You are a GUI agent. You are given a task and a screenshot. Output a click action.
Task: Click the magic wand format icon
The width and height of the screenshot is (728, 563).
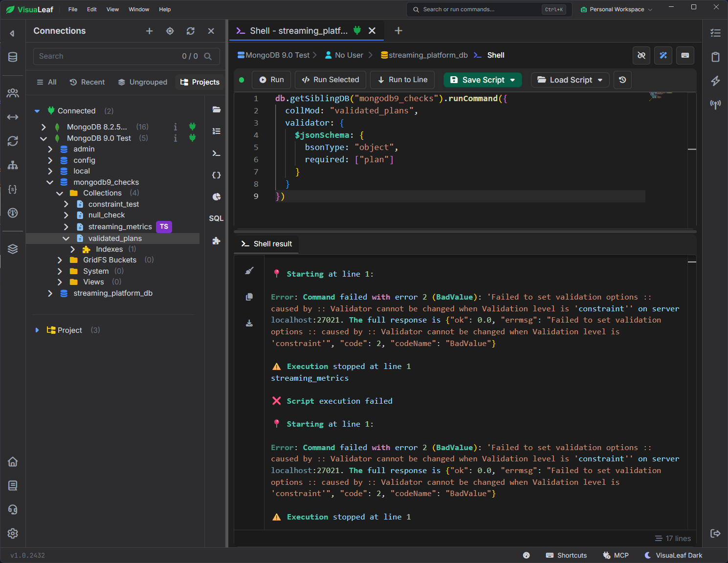[663, 55]
